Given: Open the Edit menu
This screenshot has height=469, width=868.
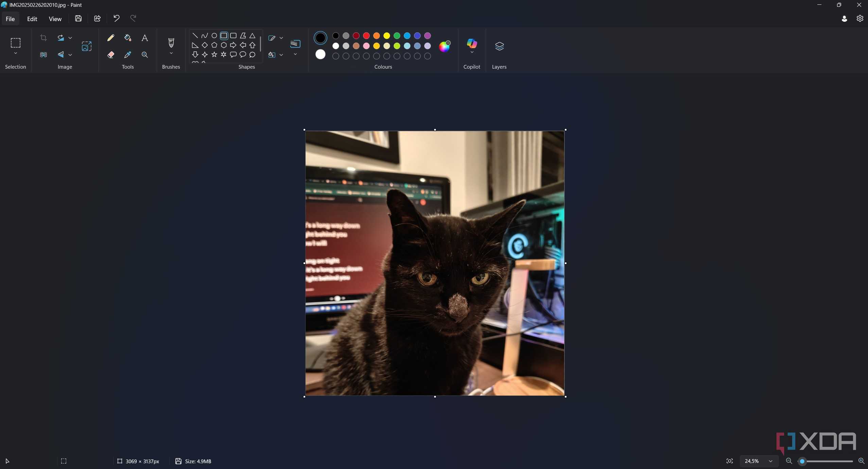Looking at the screenshot, I should click(32, 19).
